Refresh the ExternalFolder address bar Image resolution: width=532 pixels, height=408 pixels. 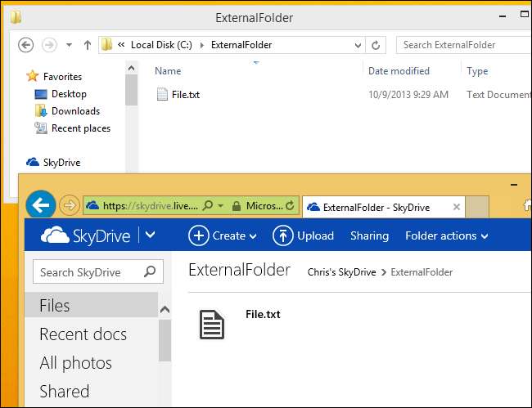[x=376, y=45]
